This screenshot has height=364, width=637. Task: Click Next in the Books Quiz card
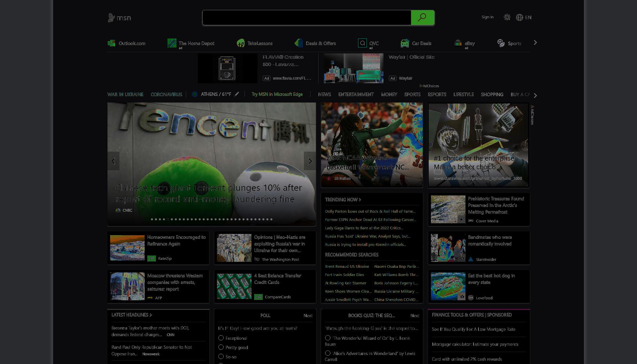[415, 316]
